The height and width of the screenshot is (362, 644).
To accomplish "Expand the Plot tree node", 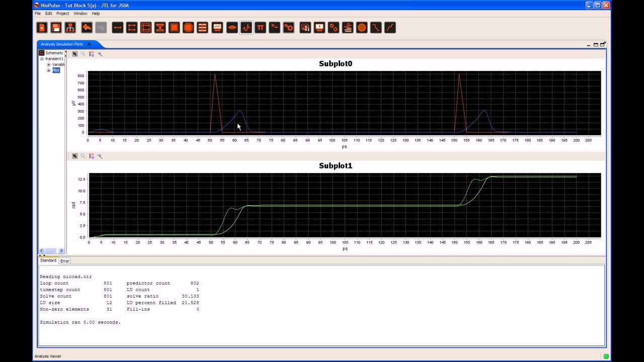I will coord(49,70).
